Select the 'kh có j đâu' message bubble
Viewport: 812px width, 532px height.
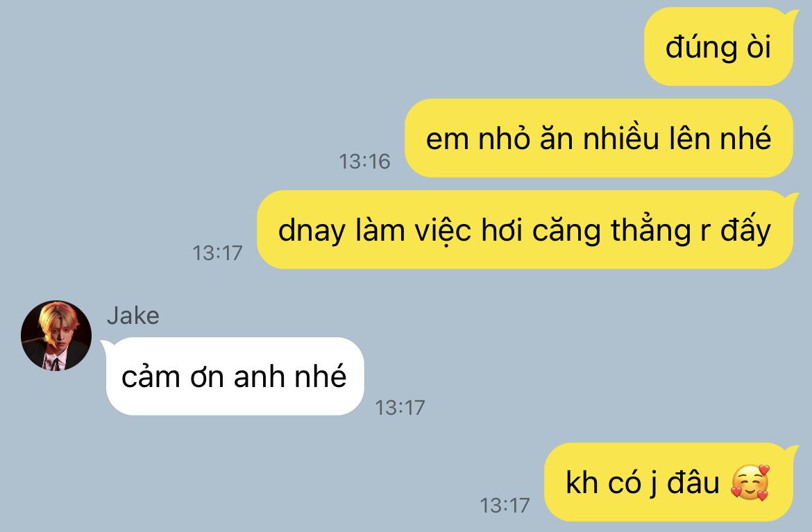point(668,482)
